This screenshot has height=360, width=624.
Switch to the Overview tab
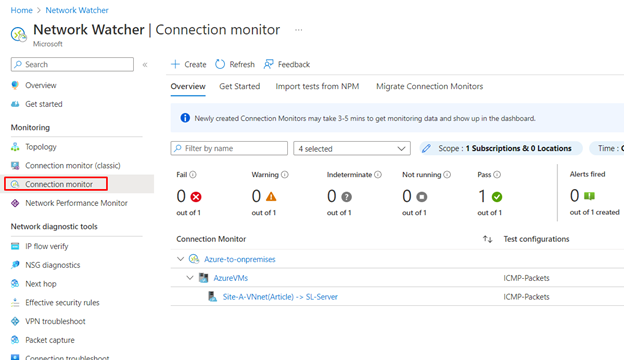tap(188, 86)
